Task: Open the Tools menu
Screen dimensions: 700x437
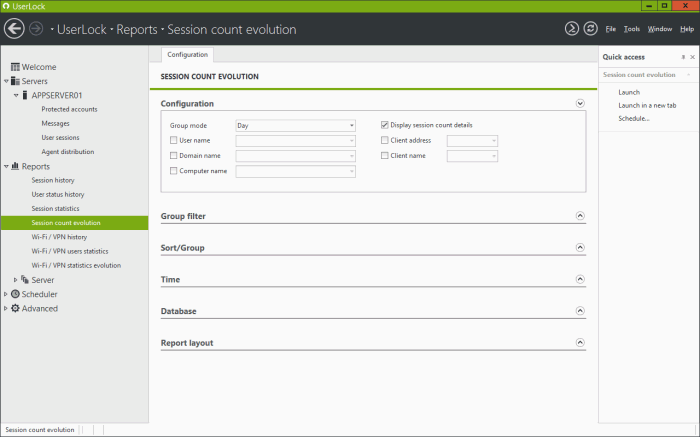Action: point(632,29)
